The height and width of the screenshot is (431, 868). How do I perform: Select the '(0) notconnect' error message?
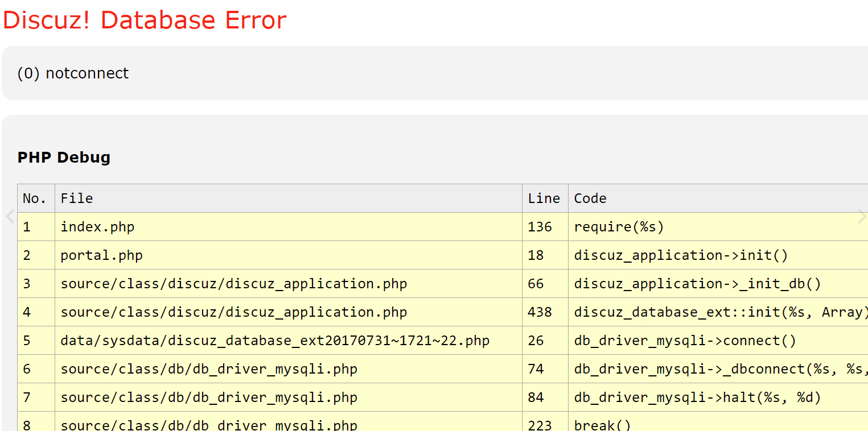pyautogui.click(x=73, y=73)
